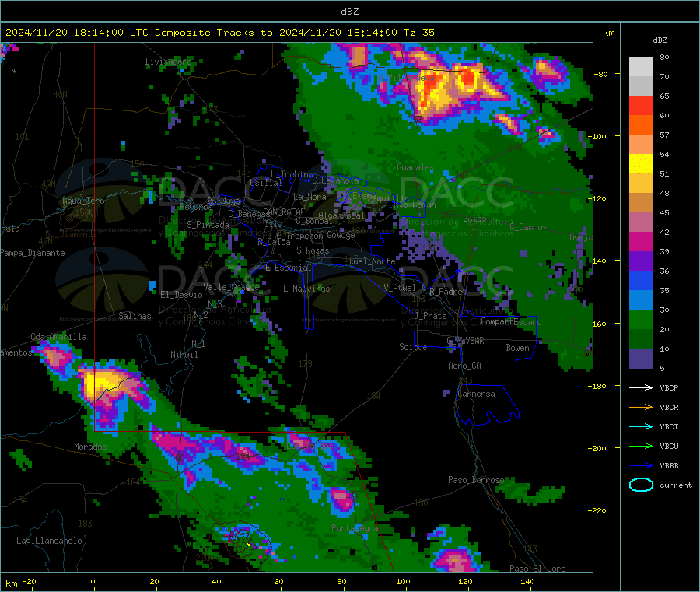Select the light gray swatch between 80 and 70 dBZ
Image resolution: width=700 pixels, height=592 pixels.
click(x=641, y=67)
